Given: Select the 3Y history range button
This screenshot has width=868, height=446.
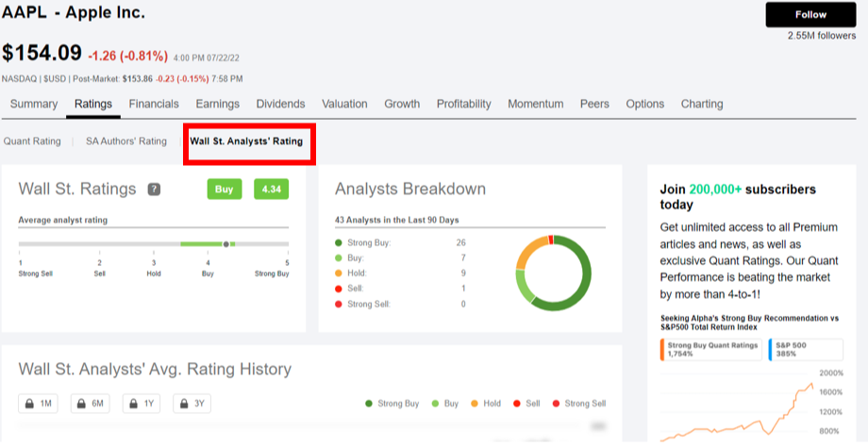Looking at the screenshot, I should click(x=192, y=404).
